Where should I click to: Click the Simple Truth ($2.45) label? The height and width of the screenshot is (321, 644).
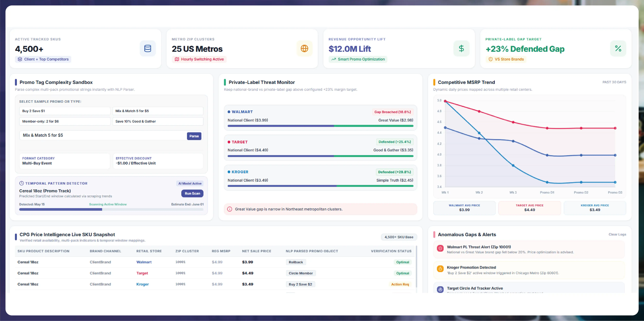coord(395,180)
